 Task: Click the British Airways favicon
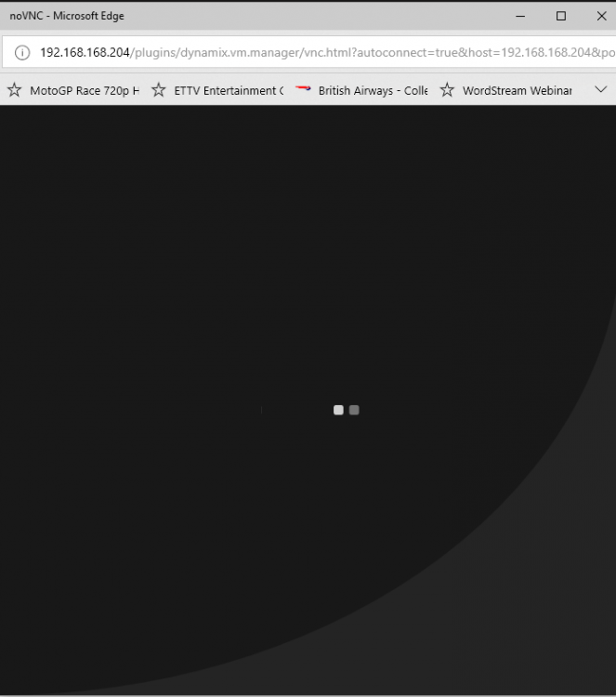point(303,88)
